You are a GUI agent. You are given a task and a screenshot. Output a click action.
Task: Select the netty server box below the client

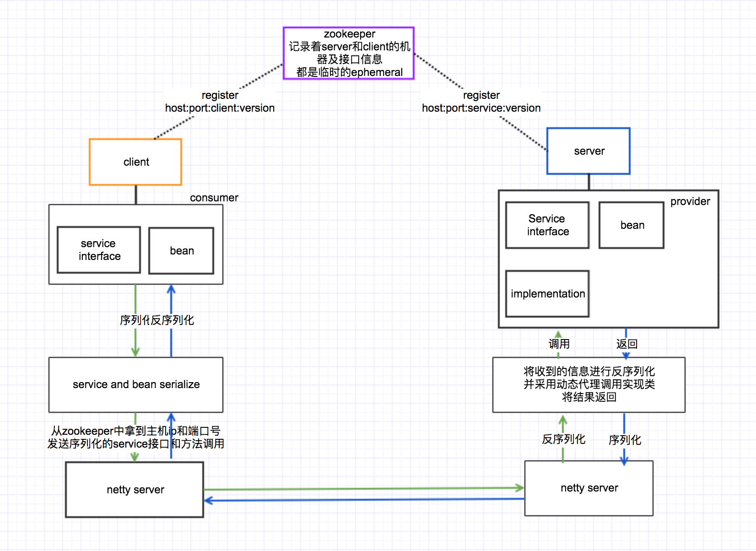pos(135,490)
